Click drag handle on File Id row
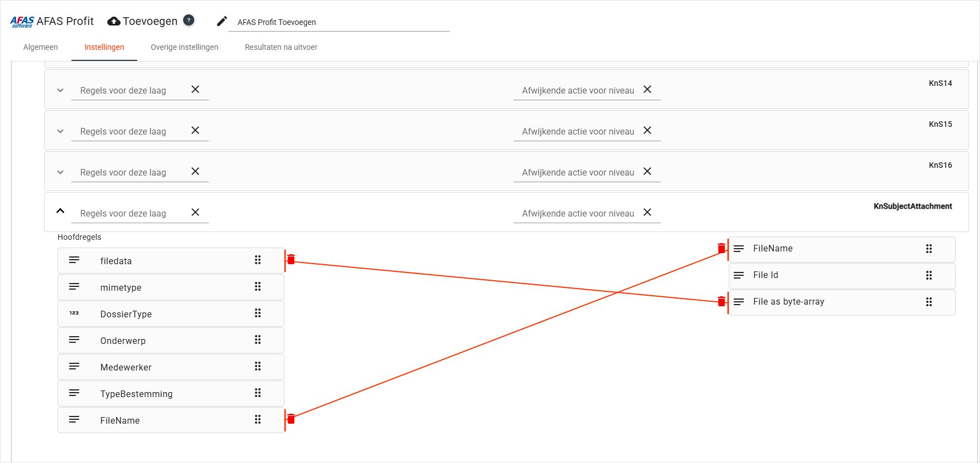980x463 pixels. [929, 275]
